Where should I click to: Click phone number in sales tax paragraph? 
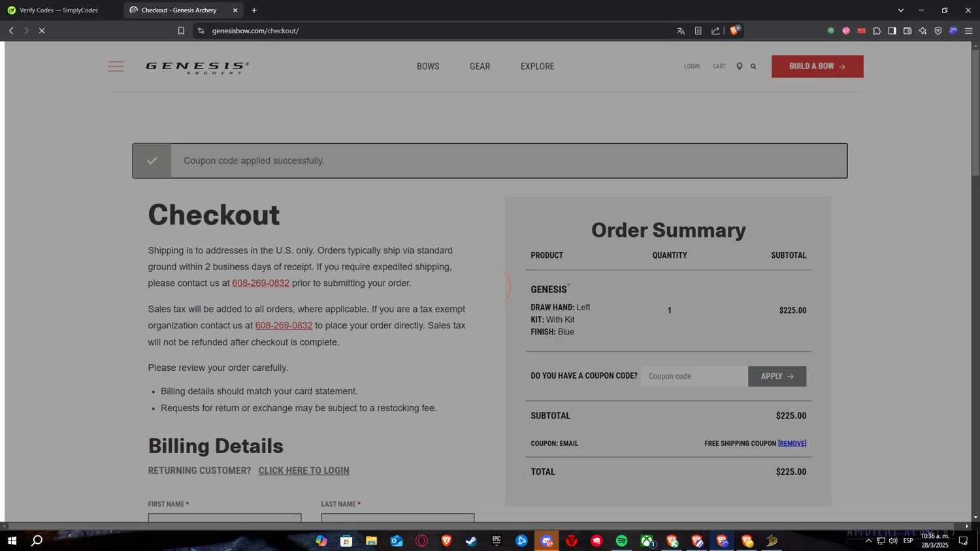coord(284,326)
